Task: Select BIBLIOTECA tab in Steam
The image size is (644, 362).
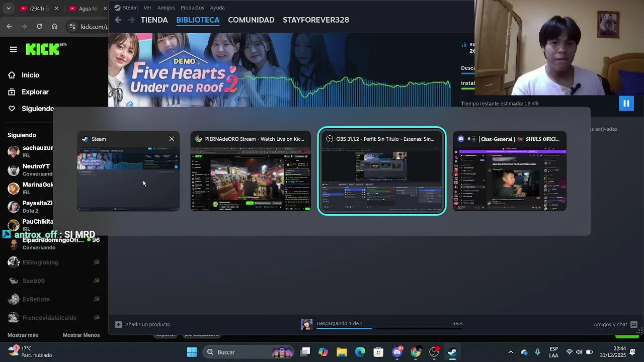Action: 198,20
